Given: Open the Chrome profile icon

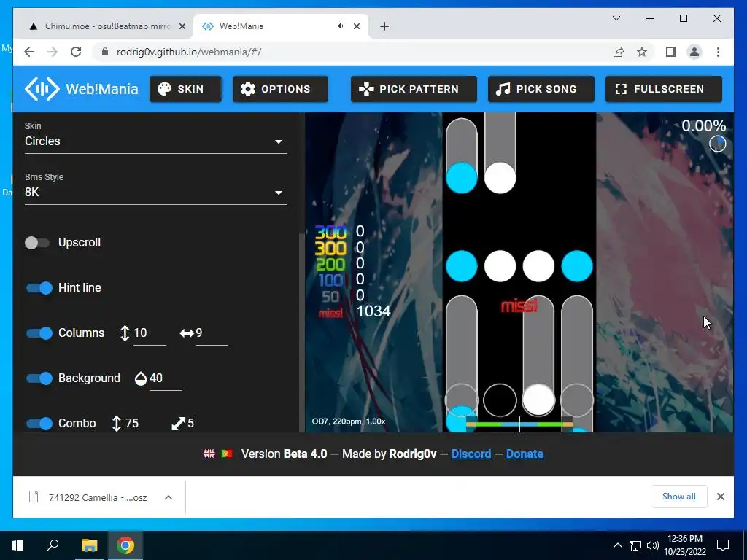Looking at the screenshot, I should click(x=694, y=52).
